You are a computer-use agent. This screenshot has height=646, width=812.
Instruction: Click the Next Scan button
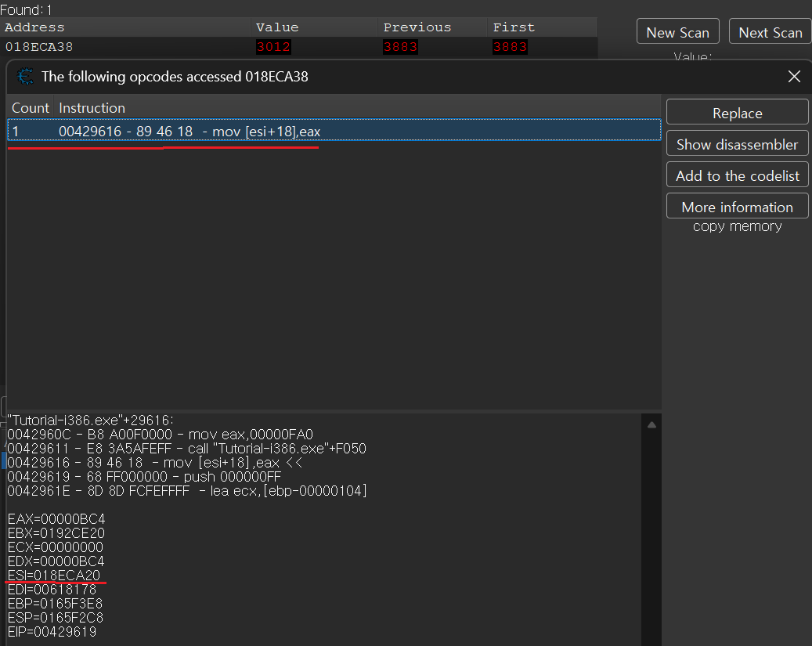point(770,32)
